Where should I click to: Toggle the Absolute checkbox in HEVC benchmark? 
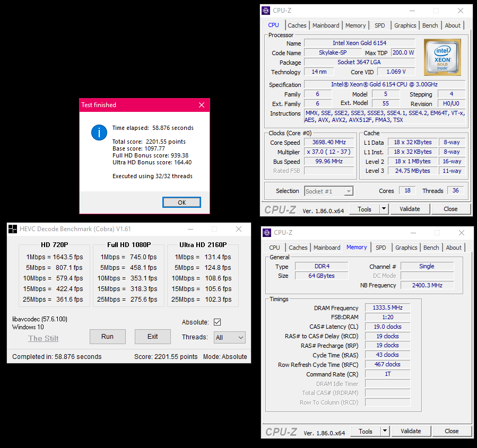(217, 322)
